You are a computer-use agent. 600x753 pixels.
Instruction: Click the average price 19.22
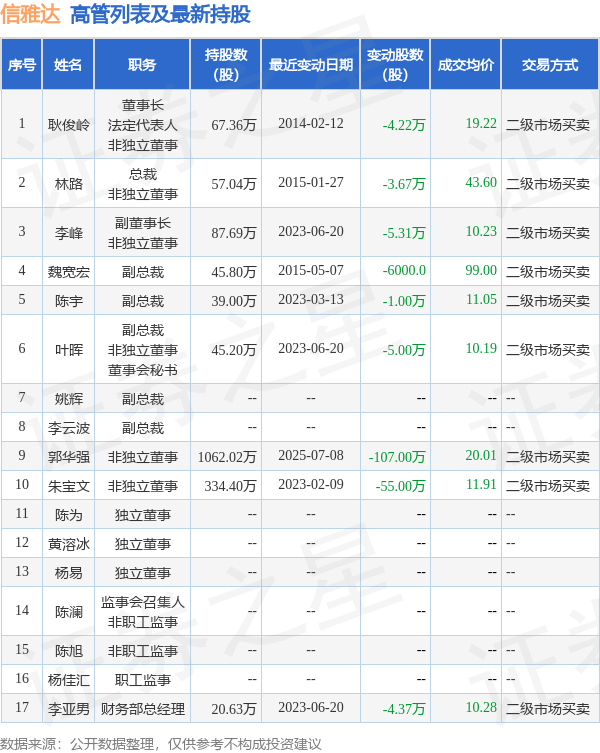click(x=481, y=123)
